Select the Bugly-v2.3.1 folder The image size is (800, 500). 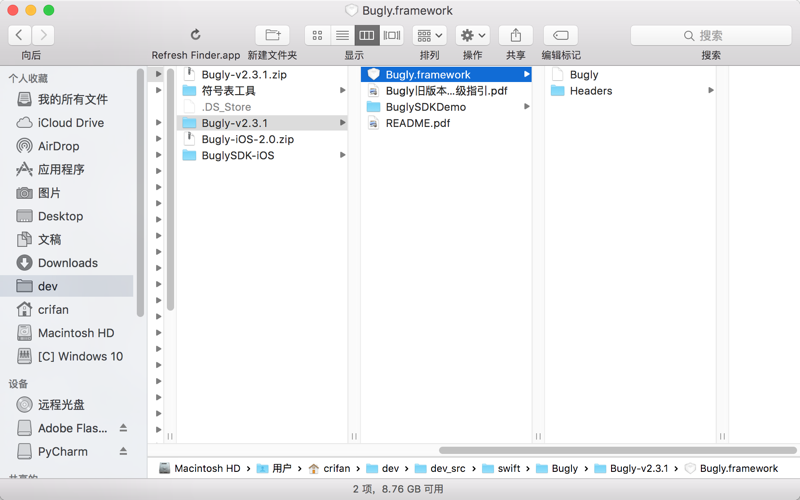pos(262,123)
